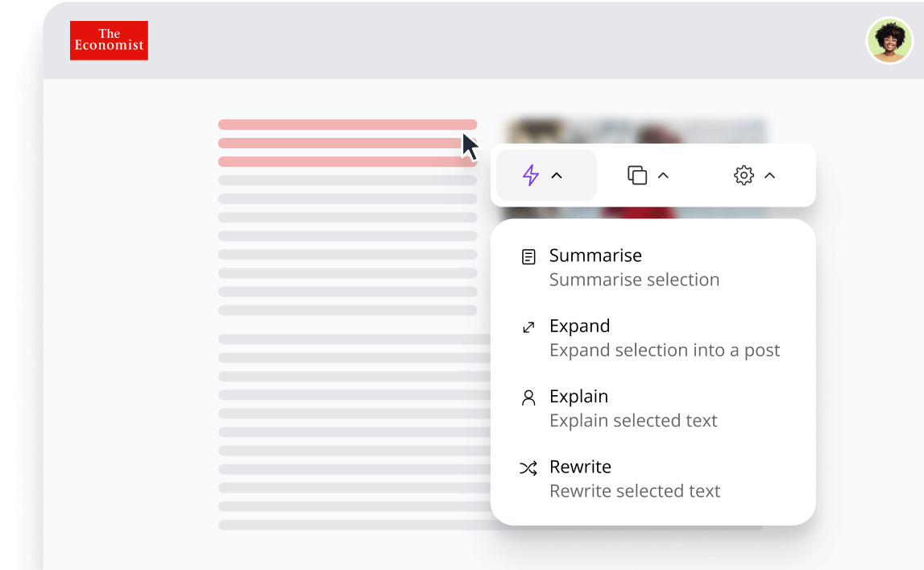Click The Economist logo in the header
The width and height of the screenshot is (924, 570).
(x=109, y=40)
